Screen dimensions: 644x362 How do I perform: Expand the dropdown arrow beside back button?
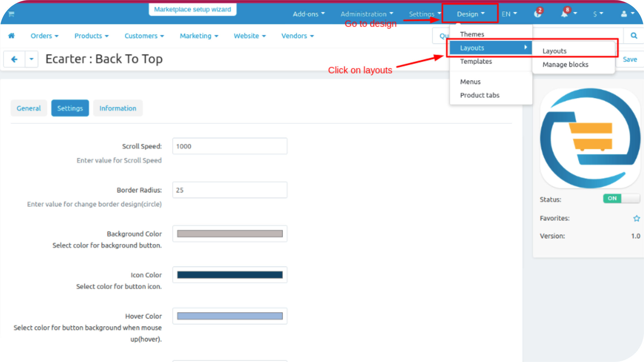click(32, 59)
